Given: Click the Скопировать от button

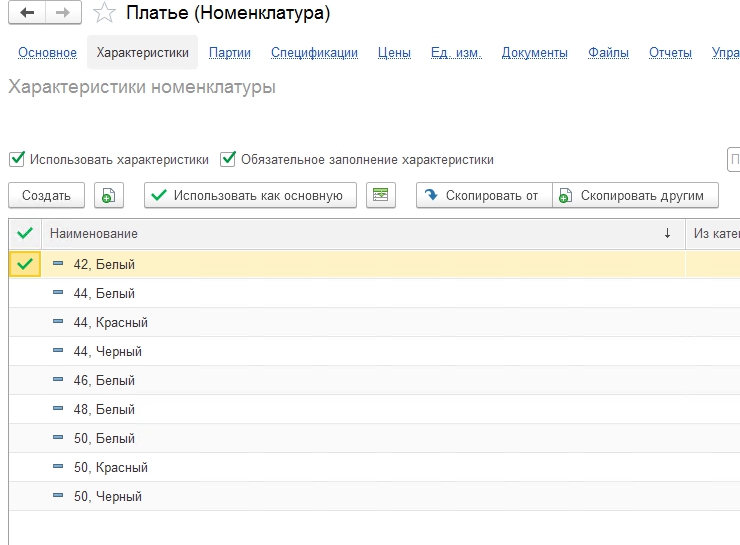Looking at the screenshot, I should 483,196.
